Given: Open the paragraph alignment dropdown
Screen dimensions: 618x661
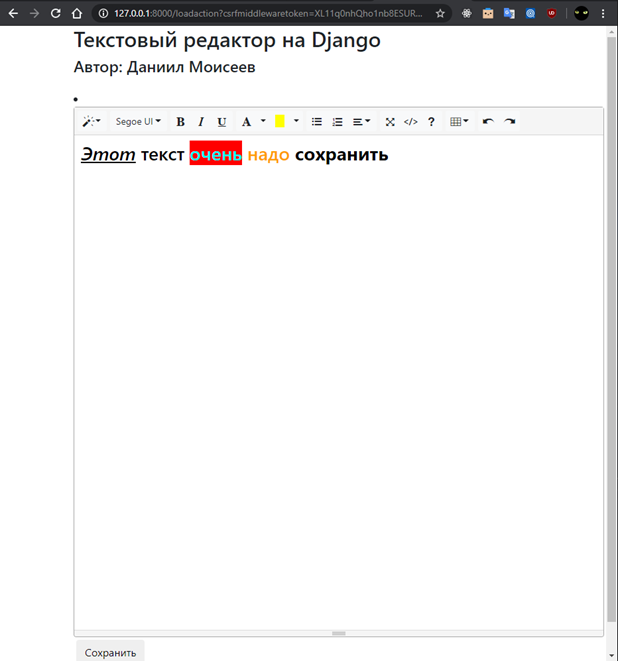Looking at the screenshot, I should (361, 122).
